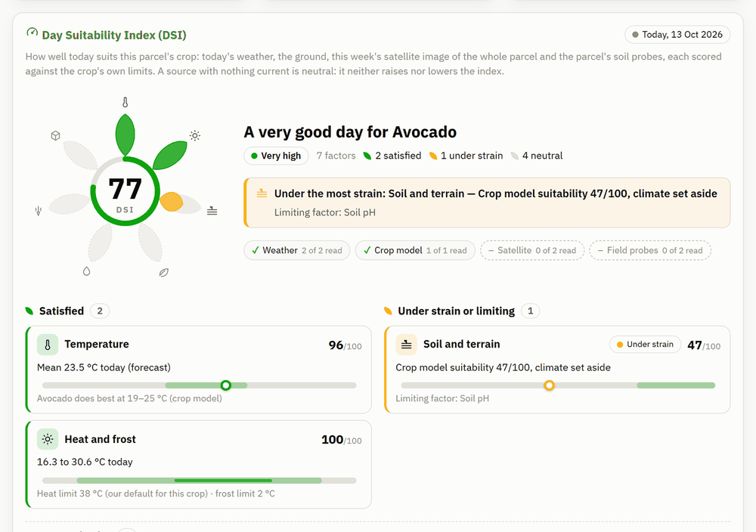Click the thermometer icon above the flower chart

click(125, 102)
